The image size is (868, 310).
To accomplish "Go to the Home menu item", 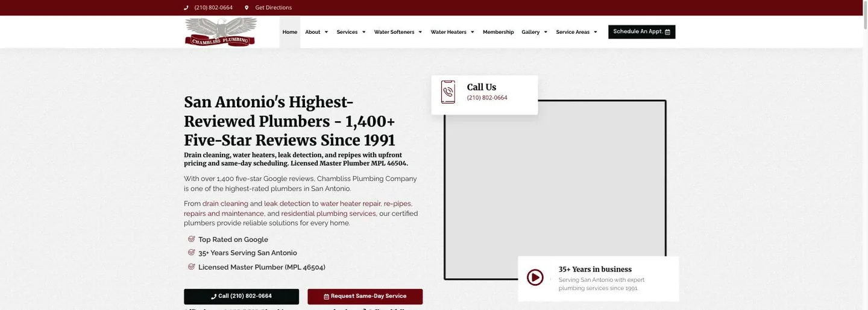I will (x=290, y=32).
